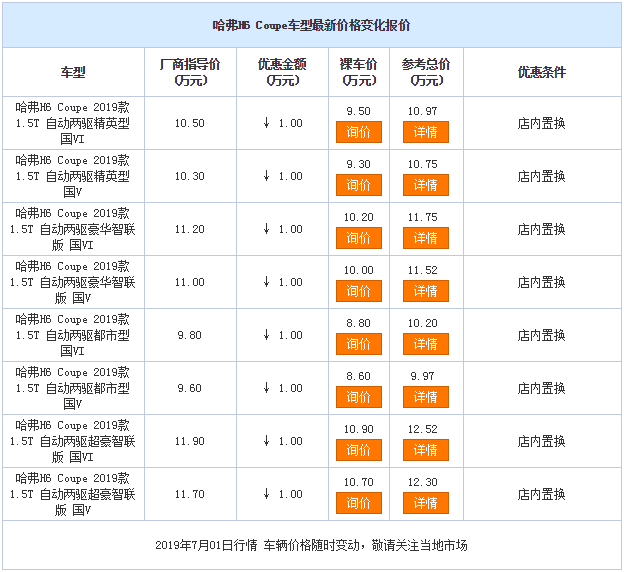Click reference total price value 11.75
624x572 pixels.
click(x=423, y=217)
